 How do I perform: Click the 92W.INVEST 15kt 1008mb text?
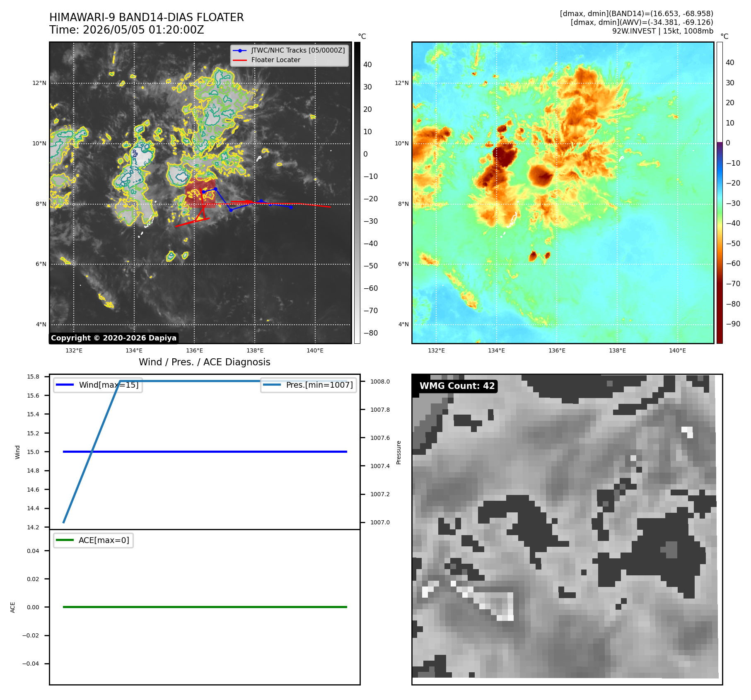pyautogui.click(x=663, y=31)
